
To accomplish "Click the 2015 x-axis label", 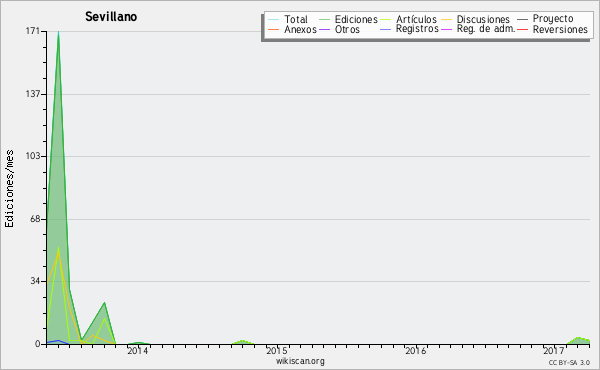I will tap(276, 351).
